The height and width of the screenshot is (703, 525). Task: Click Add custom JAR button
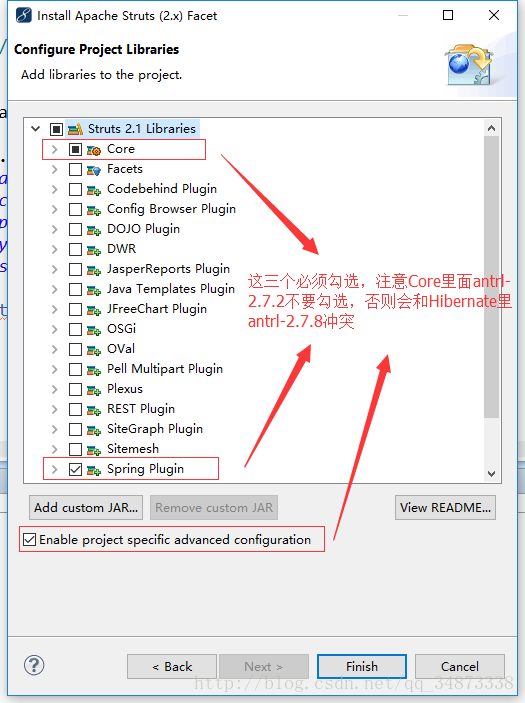tap(86, 508)
